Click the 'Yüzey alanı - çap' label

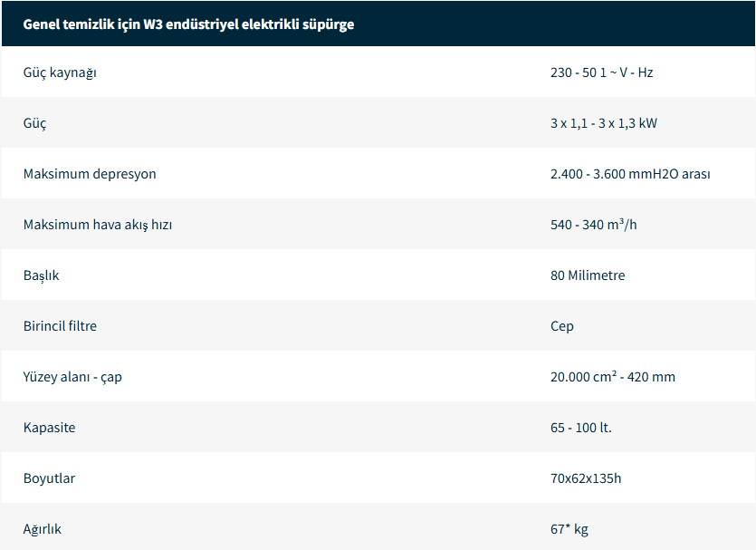72,377
